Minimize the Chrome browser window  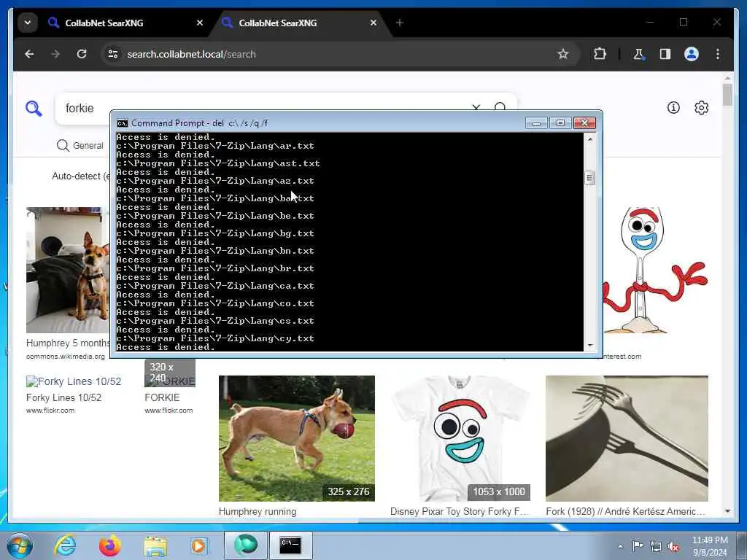[650, 22]
